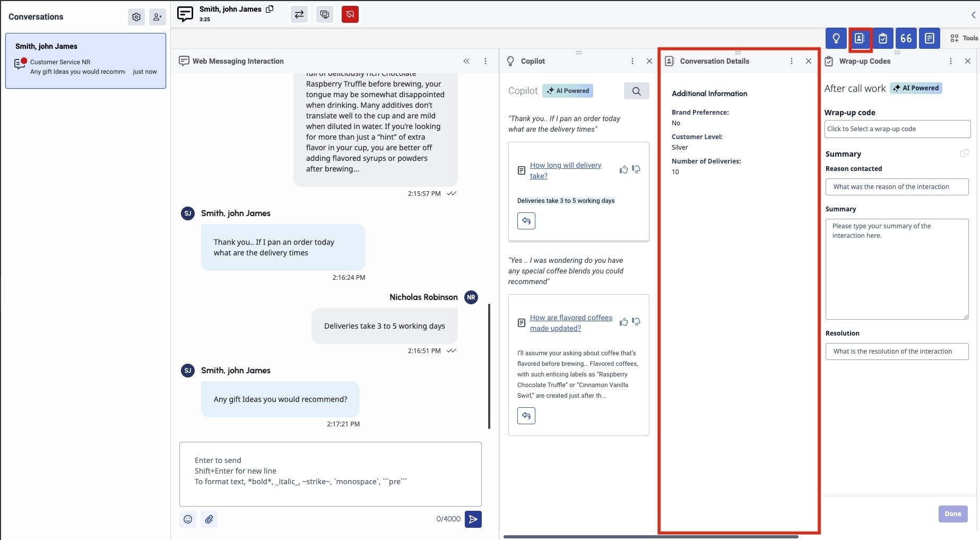This screenshot has width=980, height=540.
Task: Open canned responses quote icon
Action: [906, 38]
